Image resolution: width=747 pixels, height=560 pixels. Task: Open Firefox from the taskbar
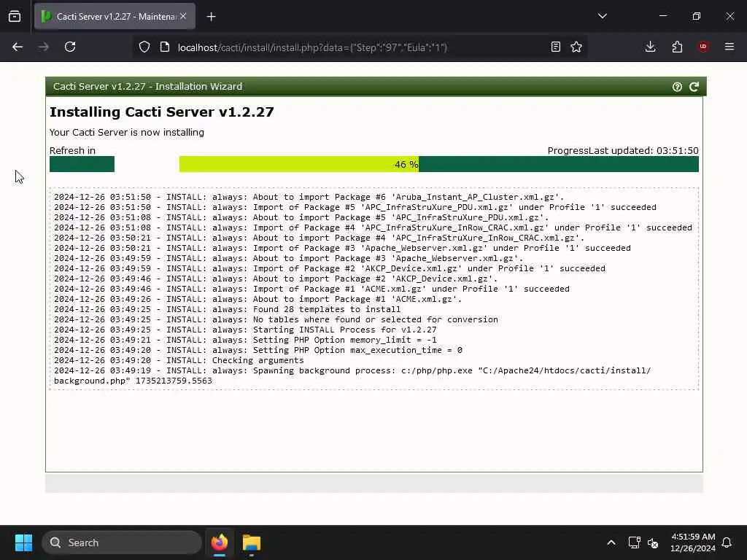219,542
